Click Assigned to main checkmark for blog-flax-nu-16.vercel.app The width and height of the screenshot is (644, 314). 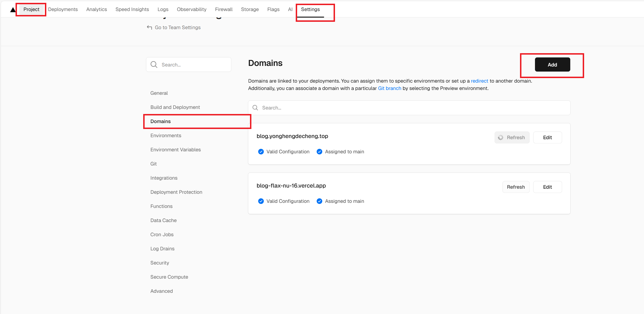(319, 201)
